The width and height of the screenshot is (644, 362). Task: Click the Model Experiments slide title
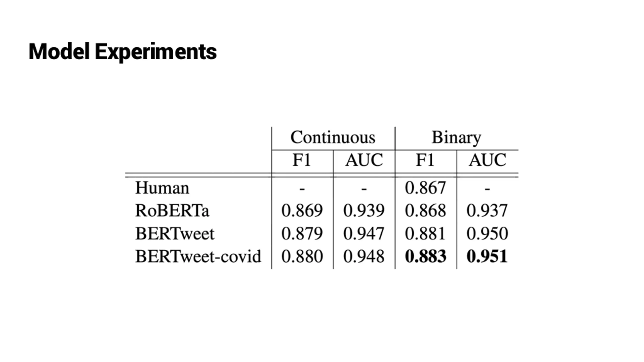point(123,52)
